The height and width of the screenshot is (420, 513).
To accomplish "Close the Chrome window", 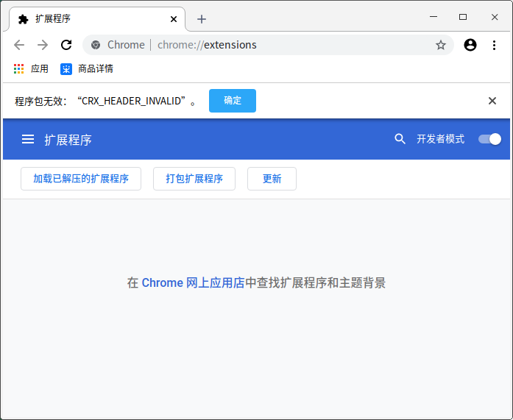I will [495, 17].
